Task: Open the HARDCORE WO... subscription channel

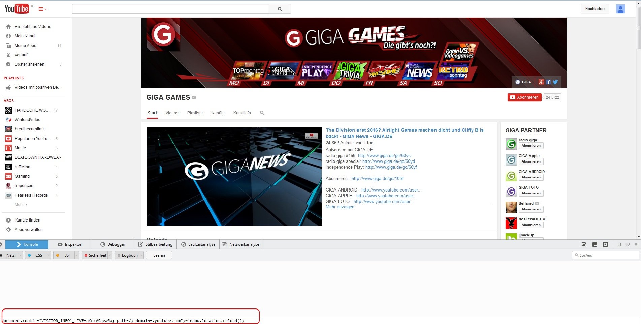Action: (32, 110)
